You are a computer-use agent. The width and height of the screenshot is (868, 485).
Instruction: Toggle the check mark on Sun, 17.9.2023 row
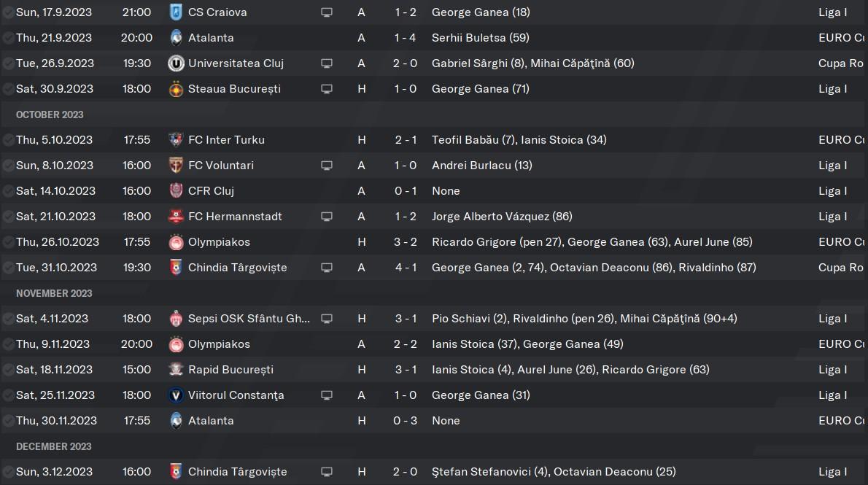click(8, 12)
